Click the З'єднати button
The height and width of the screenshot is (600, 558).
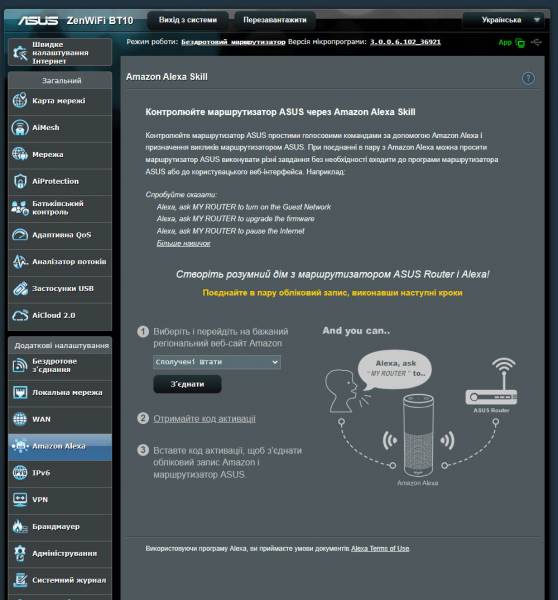pos(187,384)
